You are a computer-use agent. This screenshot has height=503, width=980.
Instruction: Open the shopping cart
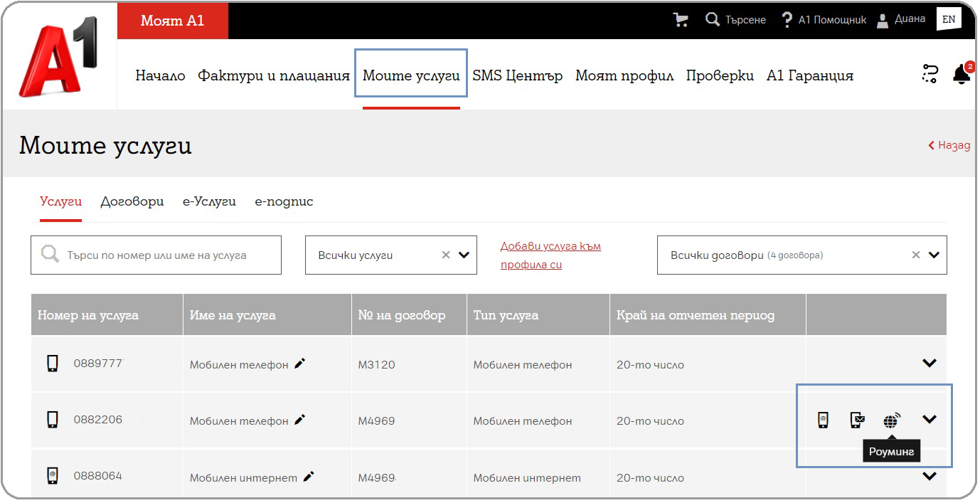point(681,20)
